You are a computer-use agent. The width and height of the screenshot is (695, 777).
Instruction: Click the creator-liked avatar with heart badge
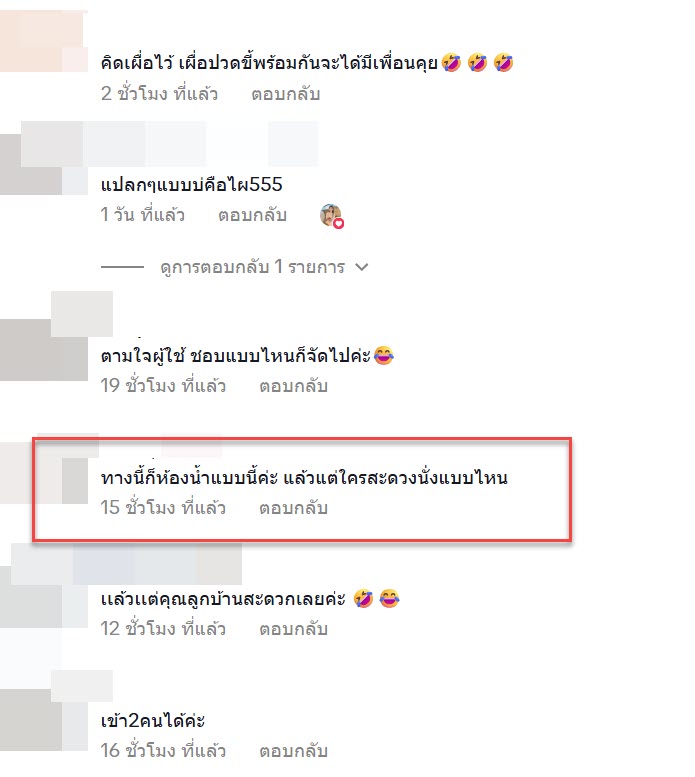click(331, 216)
